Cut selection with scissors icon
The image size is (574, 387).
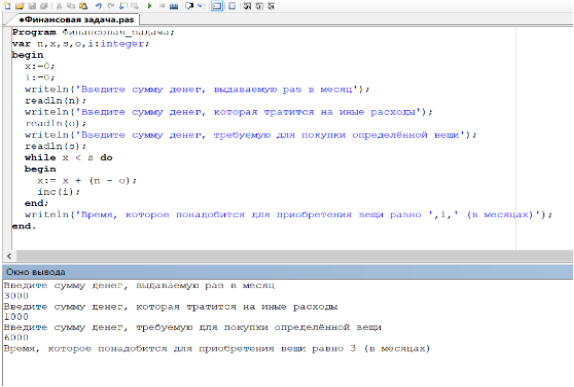point(59,6)
